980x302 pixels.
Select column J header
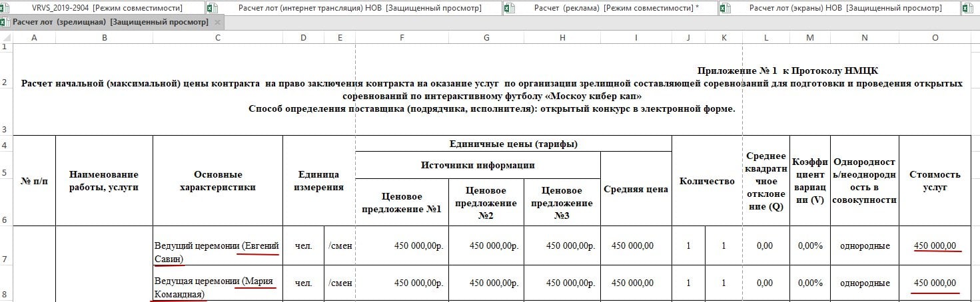(x=688, y=38)
